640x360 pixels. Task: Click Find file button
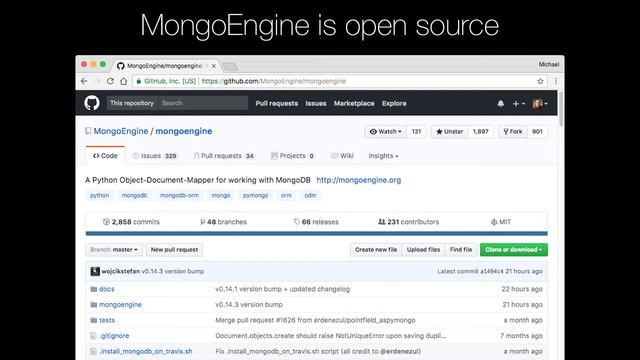pos(461,250)
